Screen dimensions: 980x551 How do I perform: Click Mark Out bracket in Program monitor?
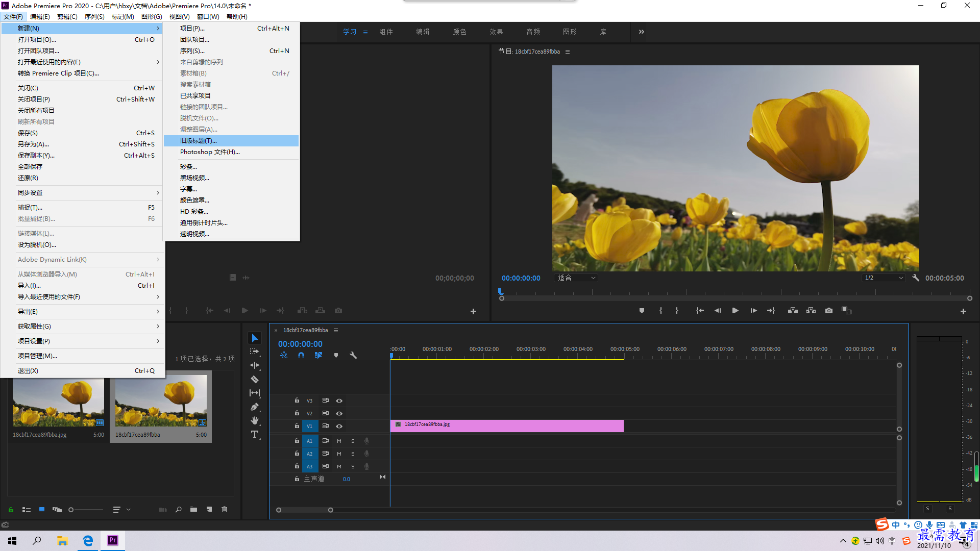click(x=677, y=311)
